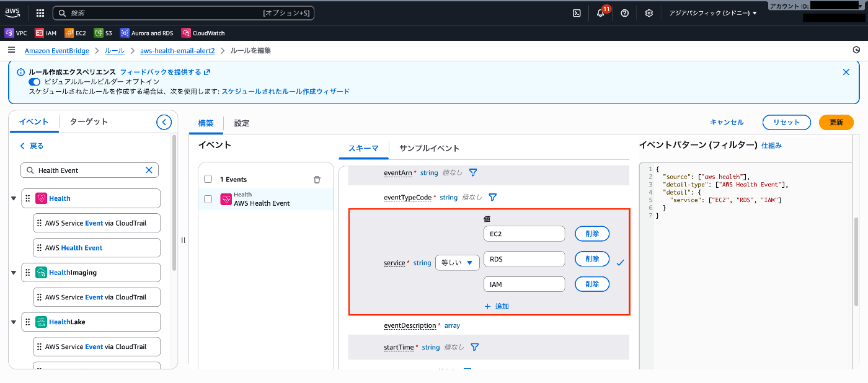Delete selected events with trash icon
Viewport: 868px width, 383px height.
point(317,180)
